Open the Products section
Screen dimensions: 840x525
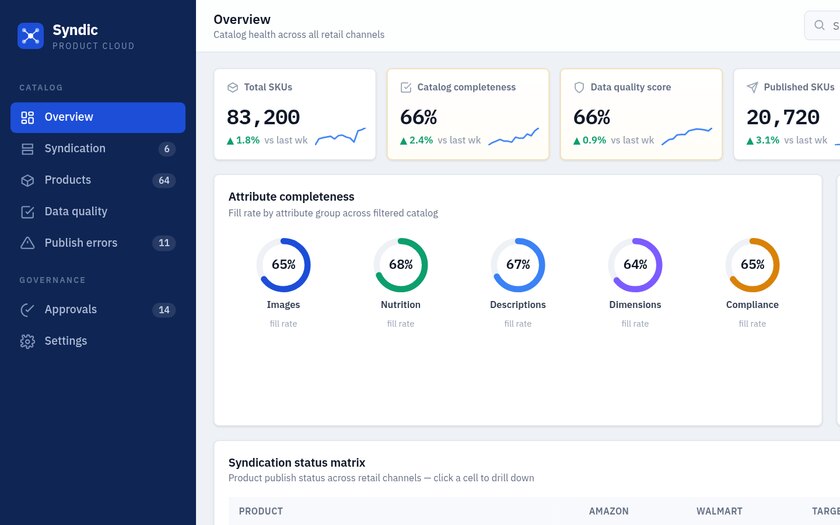click(98, 181)
